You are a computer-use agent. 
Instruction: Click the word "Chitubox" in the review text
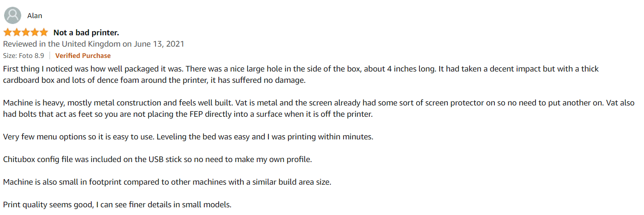pyautogui.click(x=19, y=159)
